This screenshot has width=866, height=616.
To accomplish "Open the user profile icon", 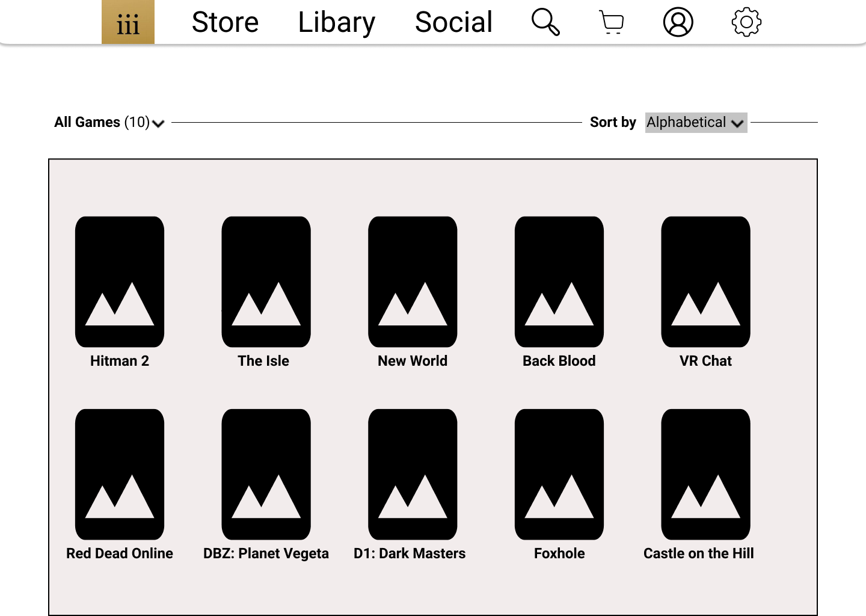I will tap(678, 22).
